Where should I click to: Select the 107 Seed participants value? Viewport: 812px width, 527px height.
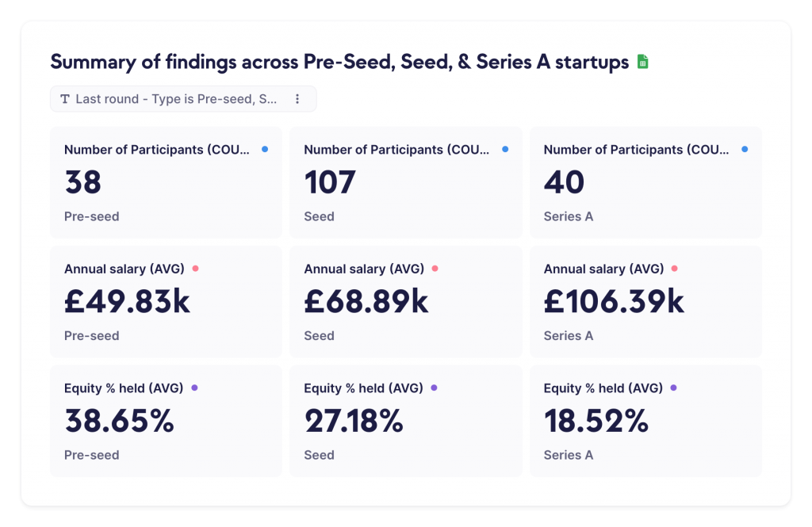point(330,183)
